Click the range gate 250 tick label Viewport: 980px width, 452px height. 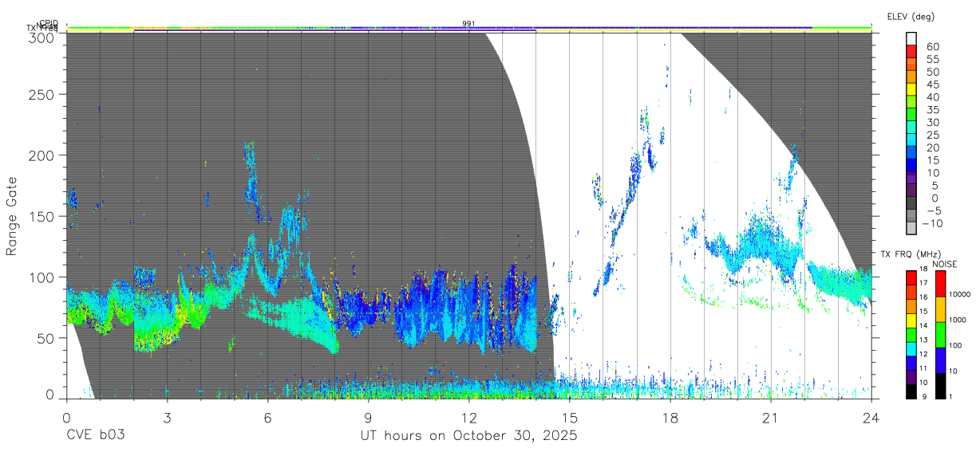pos(41,94)
